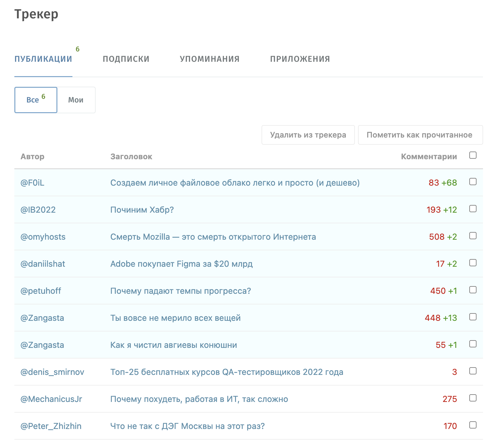Click the Комментарии column header
Viewport: 490px width, 448px height.
coord(429,157)
